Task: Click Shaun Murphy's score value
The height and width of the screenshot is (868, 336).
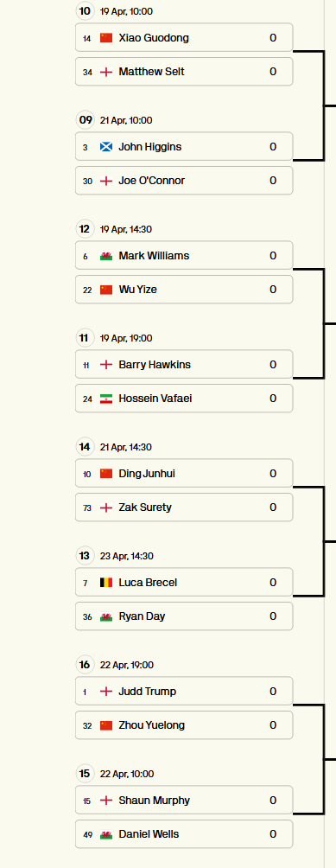Action: click(273, 801)
